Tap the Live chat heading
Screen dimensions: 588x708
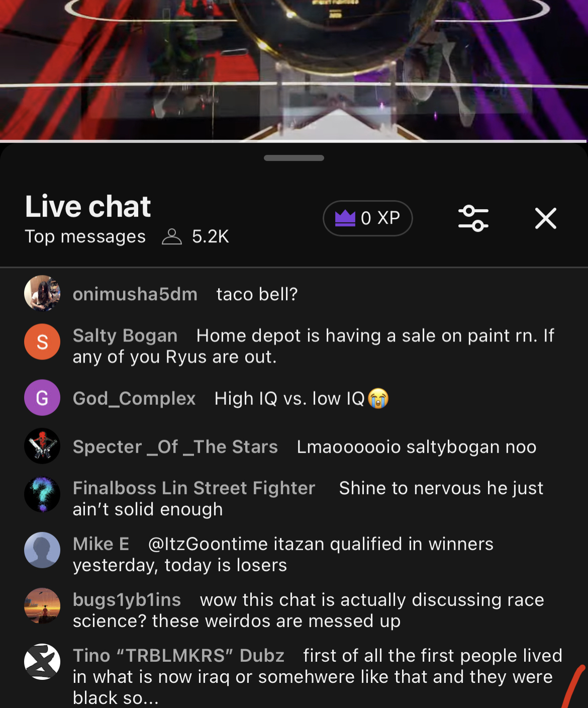[88, 206]
